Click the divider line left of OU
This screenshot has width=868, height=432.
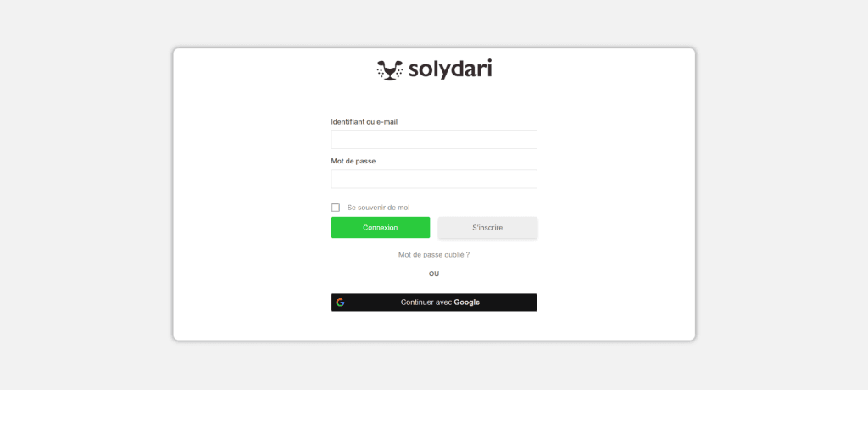tap(380, 274)
